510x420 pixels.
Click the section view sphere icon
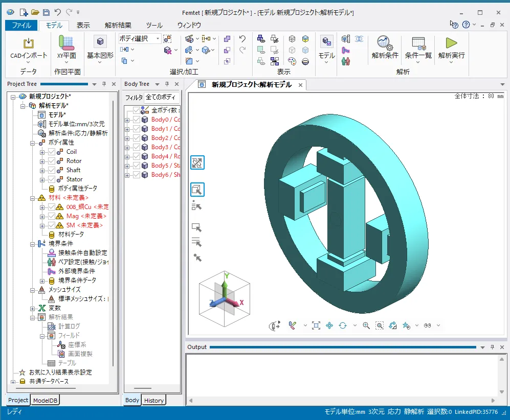point(305,61)
